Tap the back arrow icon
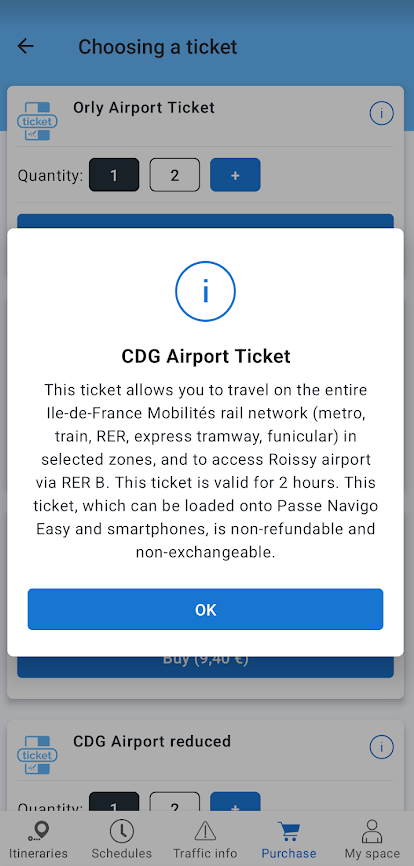 click(26, 46)
